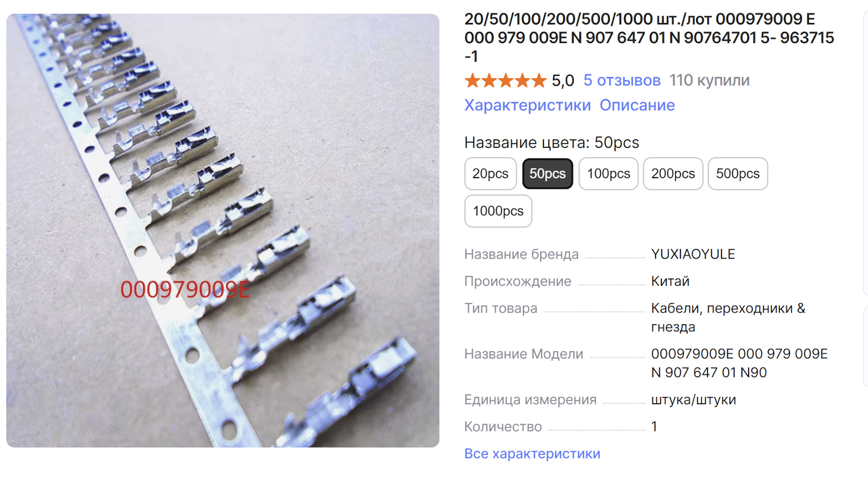The image size is (868, 482).
Task: Jump to Характеристики section
Action: pyautogui.click(x=528, y=105)
